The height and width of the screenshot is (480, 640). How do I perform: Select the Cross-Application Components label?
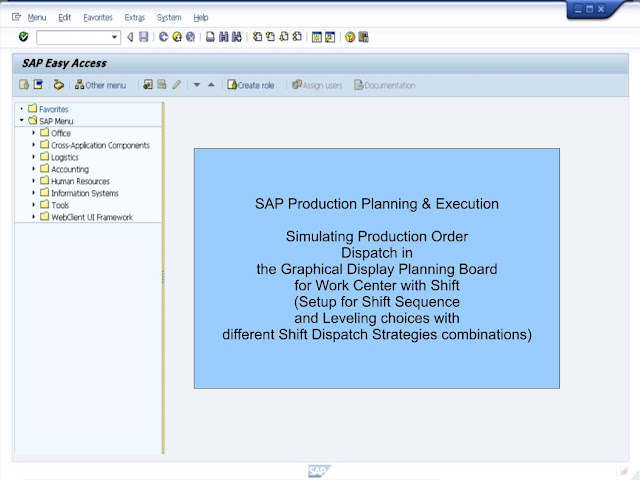[x=100, y=145]
